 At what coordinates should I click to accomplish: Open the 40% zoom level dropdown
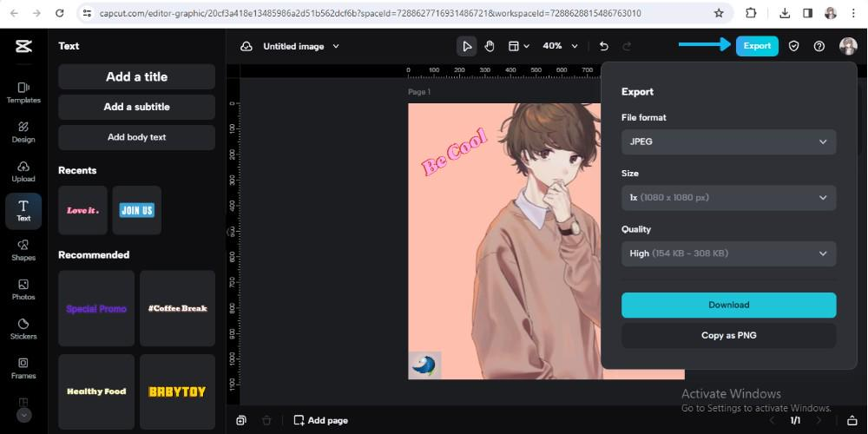click(x=560, y=47)
